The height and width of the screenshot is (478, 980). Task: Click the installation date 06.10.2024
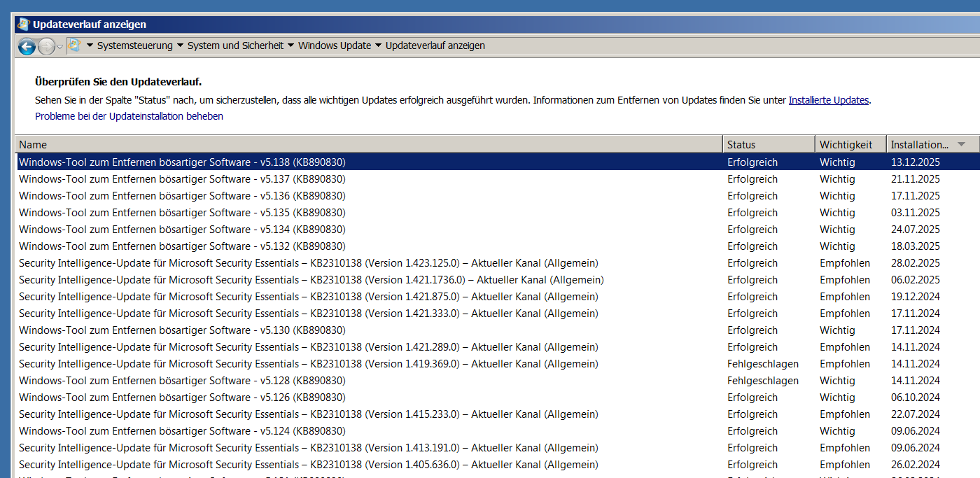[x=916, y=398]
